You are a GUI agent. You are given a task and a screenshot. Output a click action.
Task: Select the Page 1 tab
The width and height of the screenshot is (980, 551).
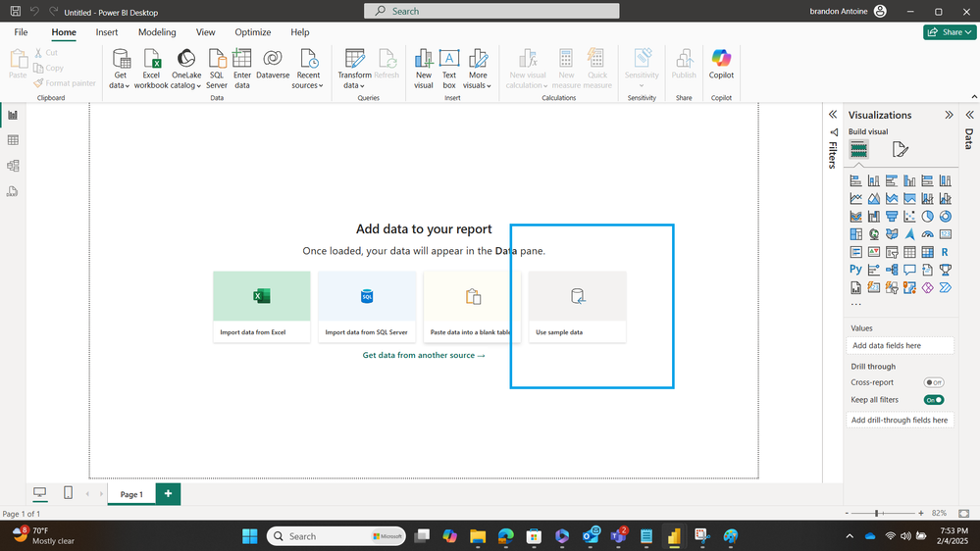click(131, 494)
